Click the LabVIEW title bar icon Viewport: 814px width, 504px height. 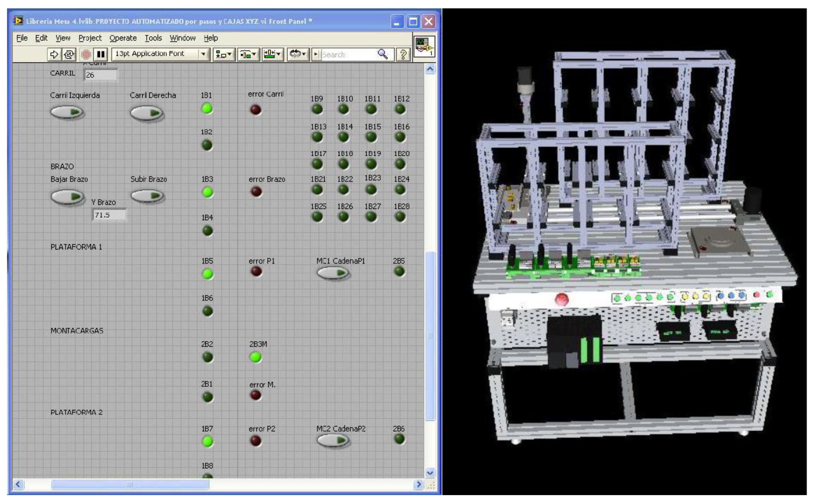[18, 21]
